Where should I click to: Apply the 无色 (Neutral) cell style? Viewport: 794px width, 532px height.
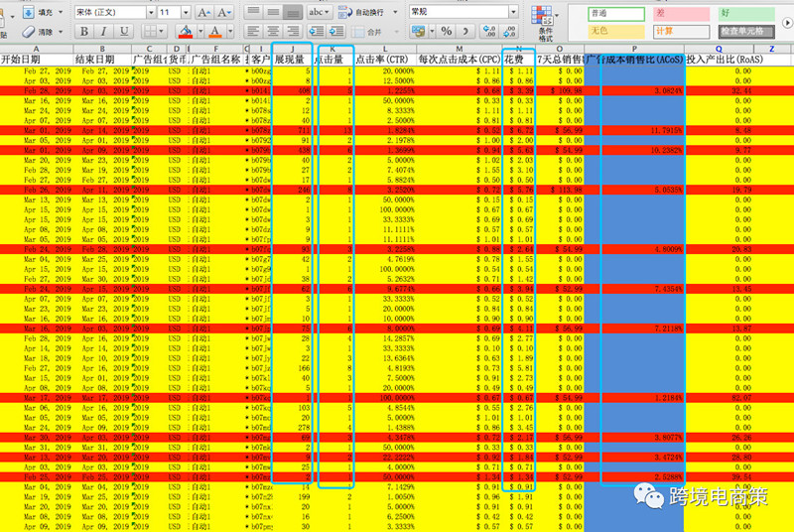tap(616, 32)
